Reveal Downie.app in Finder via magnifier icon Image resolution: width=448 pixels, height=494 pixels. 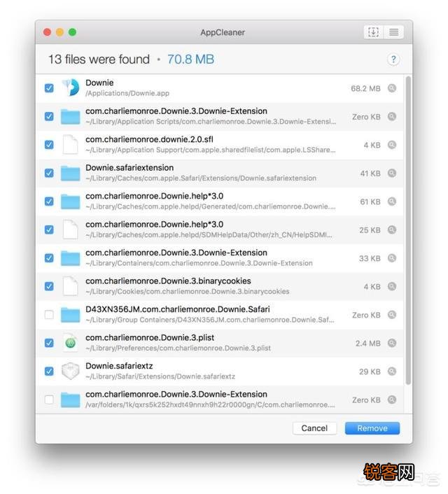[x=392, y=88]
